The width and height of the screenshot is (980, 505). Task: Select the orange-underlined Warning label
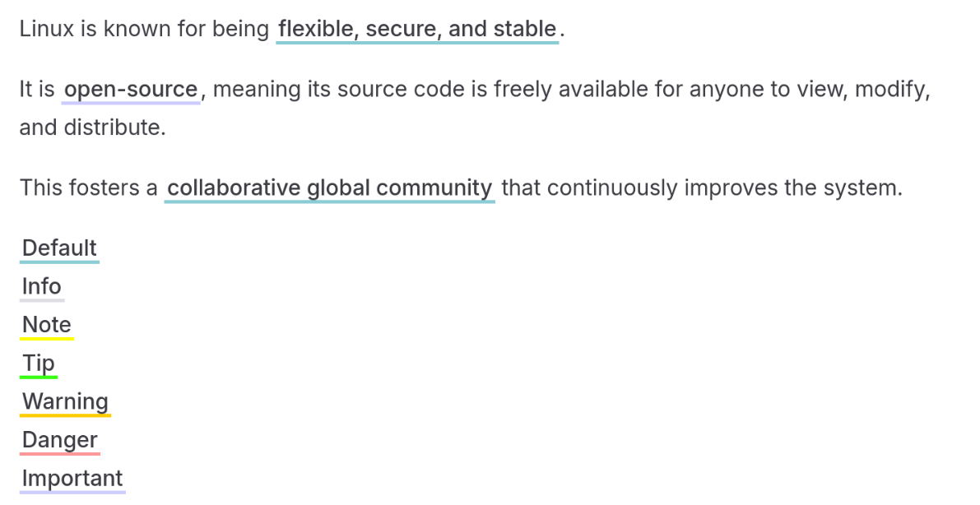pos(65,402)
